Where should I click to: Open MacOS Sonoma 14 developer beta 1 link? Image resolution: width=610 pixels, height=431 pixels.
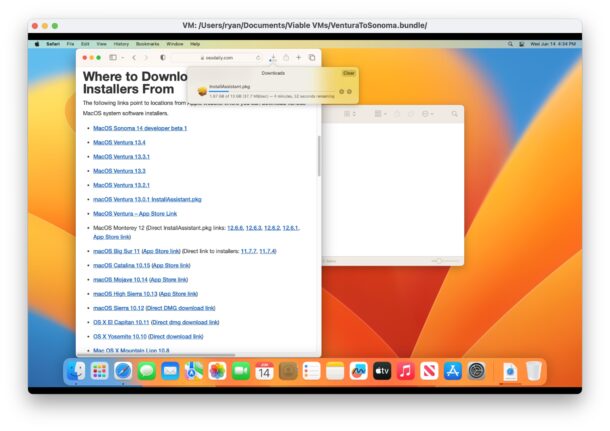tap(140, 128)
